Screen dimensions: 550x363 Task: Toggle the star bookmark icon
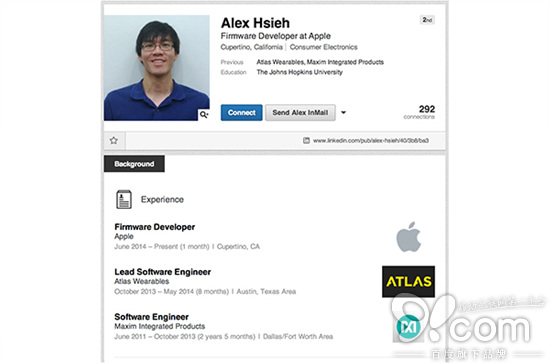114,141
